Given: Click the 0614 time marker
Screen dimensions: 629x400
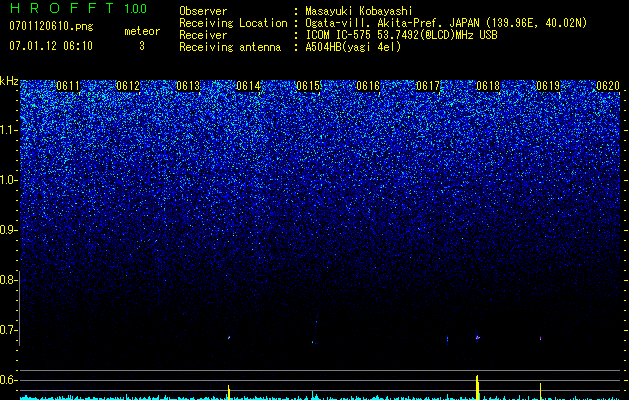Looking at the screenshot, I should pyautogui.click(x=248, y=86).
